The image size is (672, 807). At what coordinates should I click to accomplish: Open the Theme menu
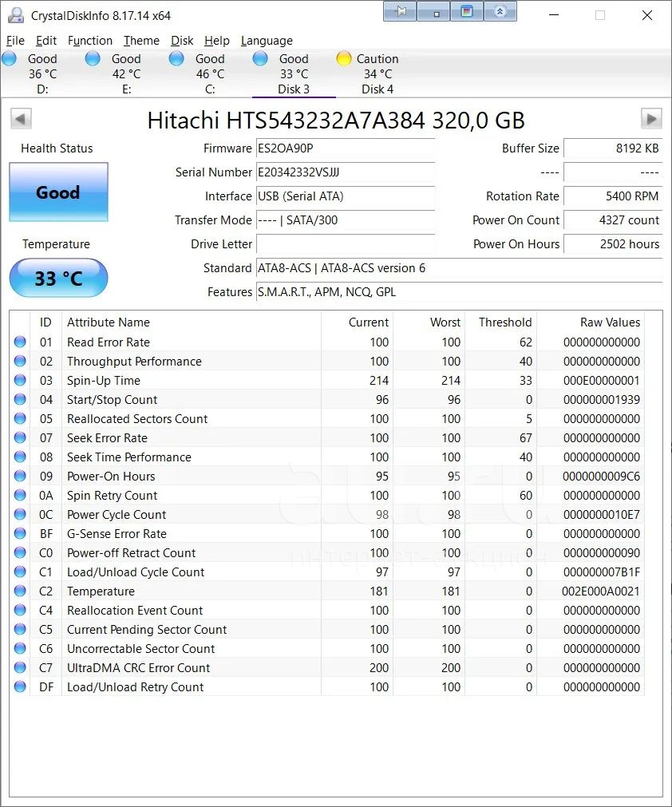pos(141,41)
